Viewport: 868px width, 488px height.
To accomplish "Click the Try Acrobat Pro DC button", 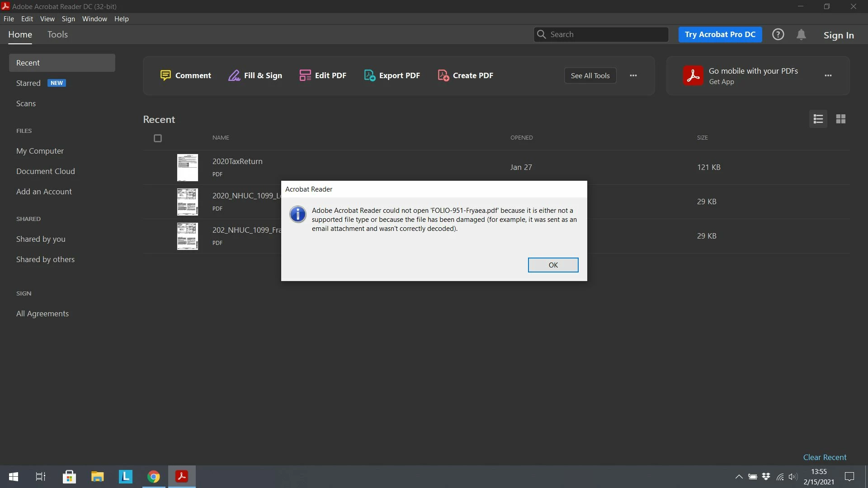I will click(720, 34).
